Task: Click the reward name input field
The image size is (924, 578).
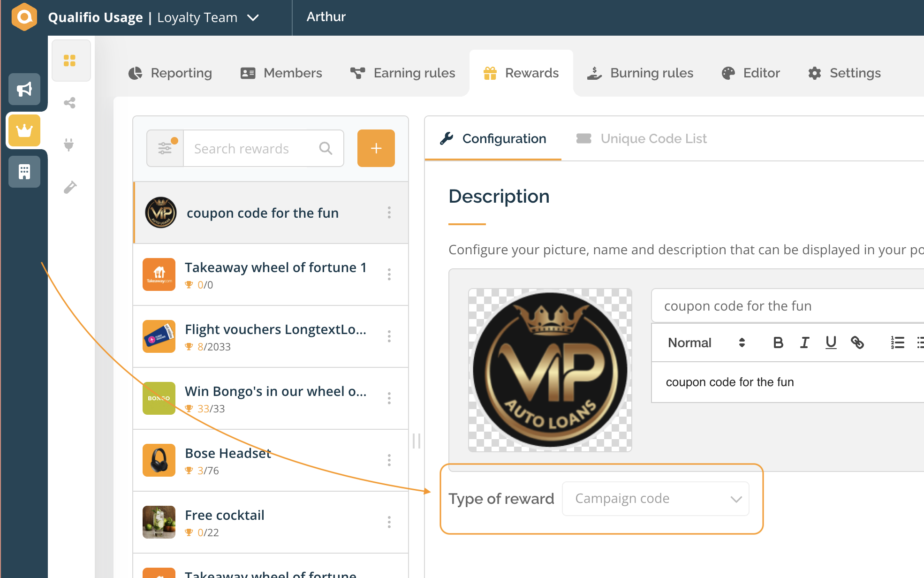Action: pyautogui.click(x=788, y=306)
